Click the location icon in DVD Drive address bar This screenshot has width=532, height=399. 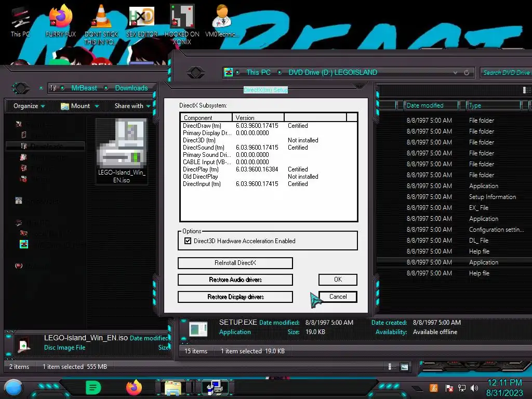(229, 72)
